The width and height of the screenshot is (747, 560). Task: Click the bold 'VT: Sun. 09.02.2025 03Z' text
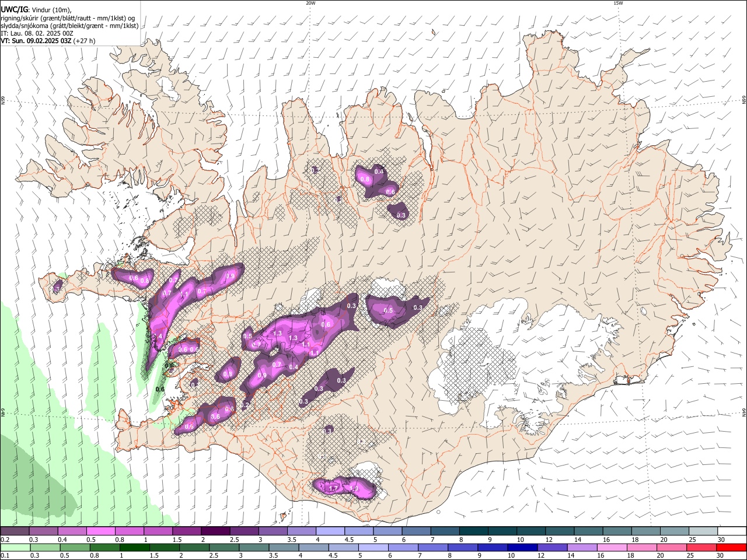(36, 41)
